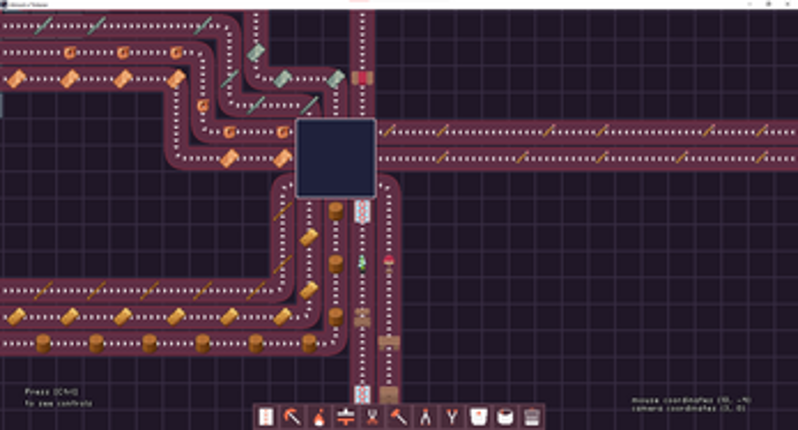Select the orange-handled scissors tool in hotbar
This screenshot has width=798, height=430.
[x=373, y=417]
